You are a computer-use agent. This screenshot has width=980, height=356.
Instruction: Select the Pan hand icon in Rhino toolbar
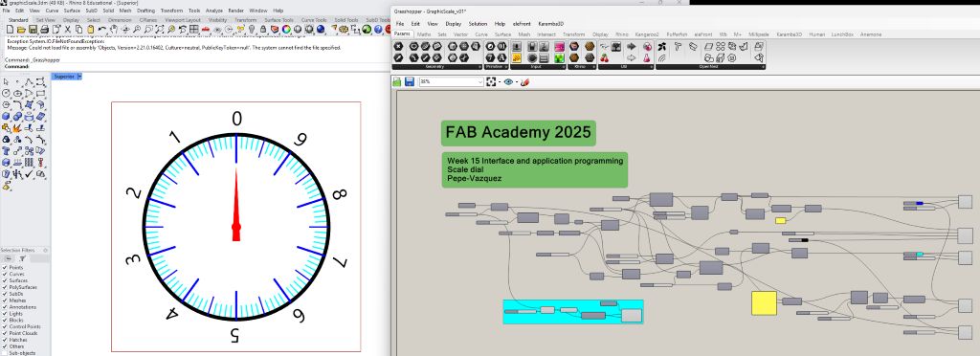[x=114, y=30]
